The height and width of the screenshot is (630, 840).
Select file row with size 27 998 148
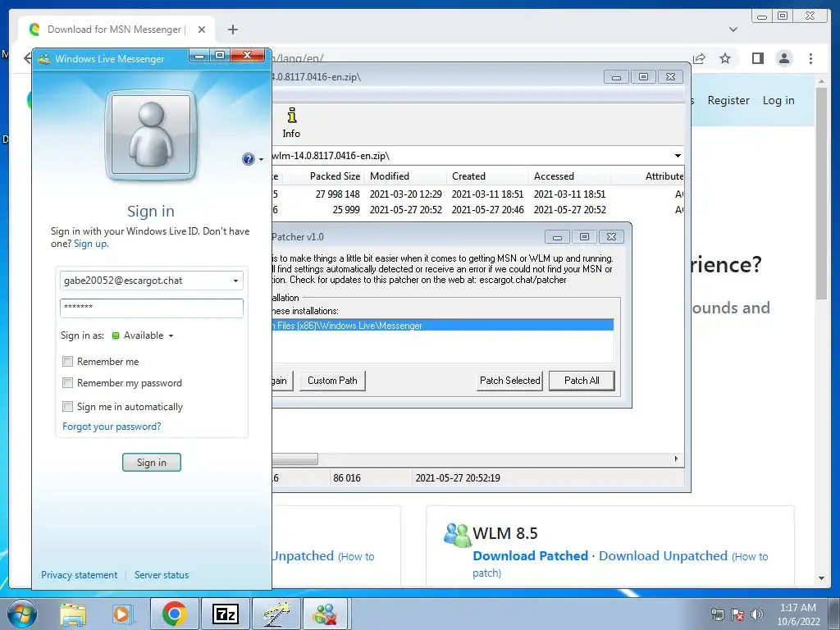(x=478, y=194)
